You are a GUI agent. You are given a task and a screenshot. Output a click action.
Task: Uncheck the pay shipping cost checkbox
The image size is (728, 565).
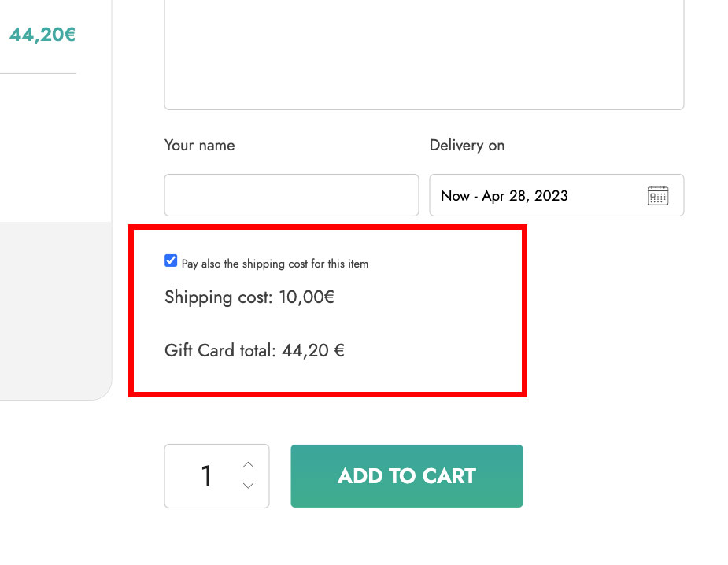(x=171, y=260)
